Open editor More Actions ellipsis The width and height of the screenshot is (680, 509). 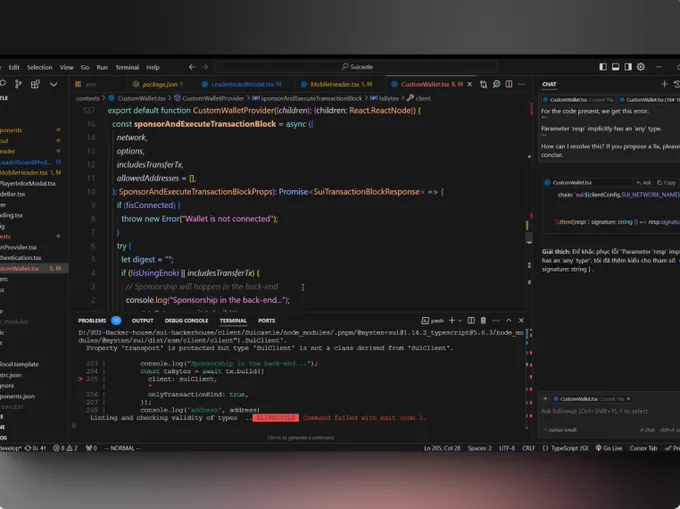pos(521,84)
